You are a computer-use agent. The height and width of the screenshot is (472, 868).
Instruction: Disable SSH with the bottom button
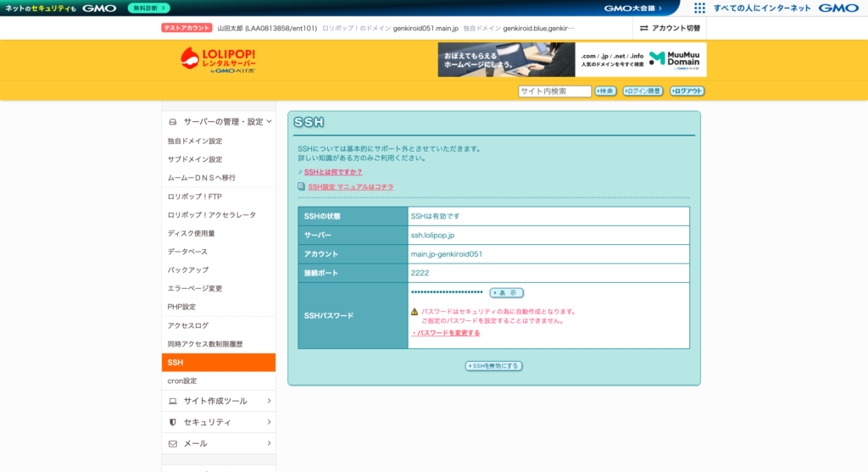tap(493, 366)
